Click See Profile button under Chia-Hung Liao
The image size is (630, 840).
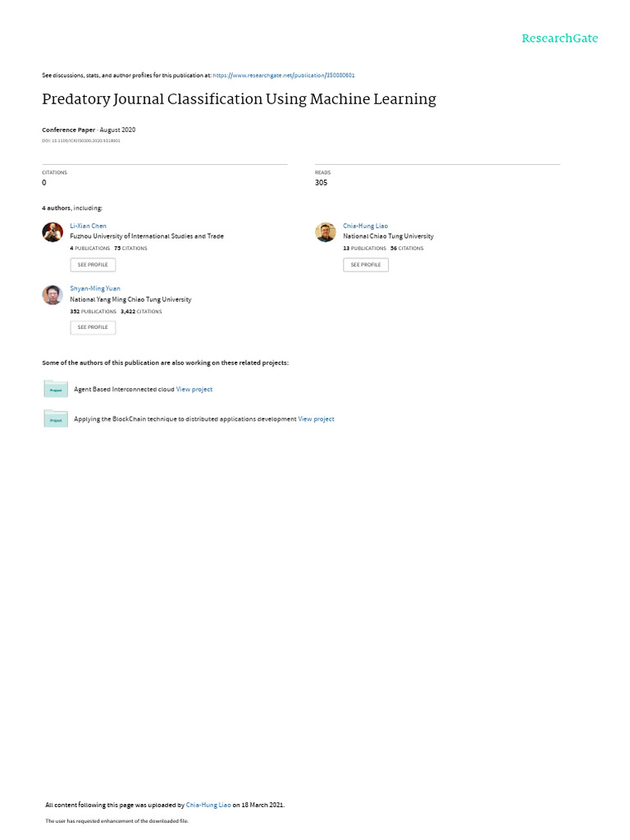[x=366, y=265]
